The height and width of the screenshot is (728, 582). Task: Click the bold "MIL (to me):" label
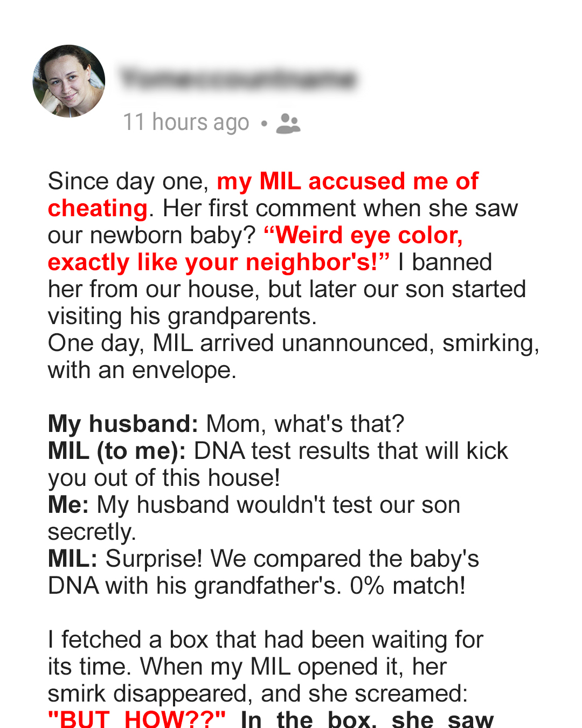tap(116, 451)
